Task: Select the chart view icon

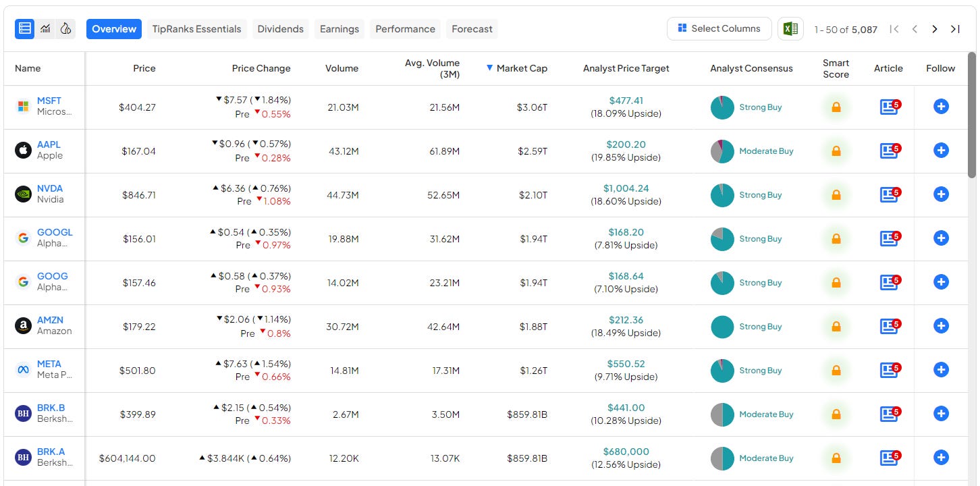Action: (x=45, y=28)
